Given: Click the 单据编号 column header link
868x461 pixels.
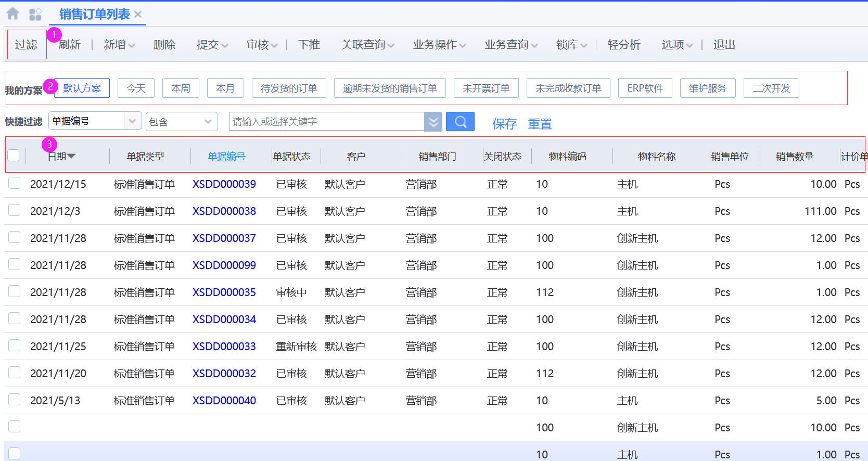Looking at the screenshot, I should click(x=226, y=156).
